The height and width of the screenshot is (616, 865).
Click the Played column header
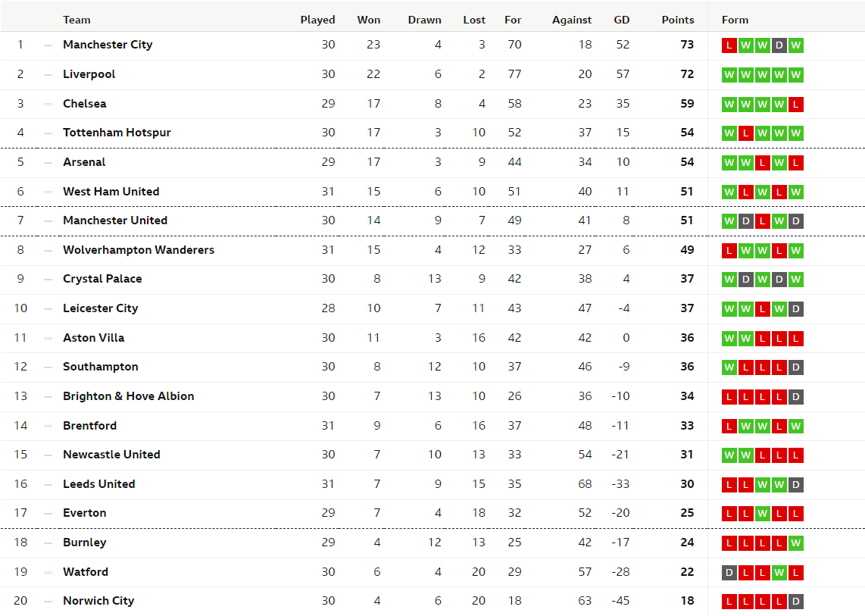tap(317, 20)
